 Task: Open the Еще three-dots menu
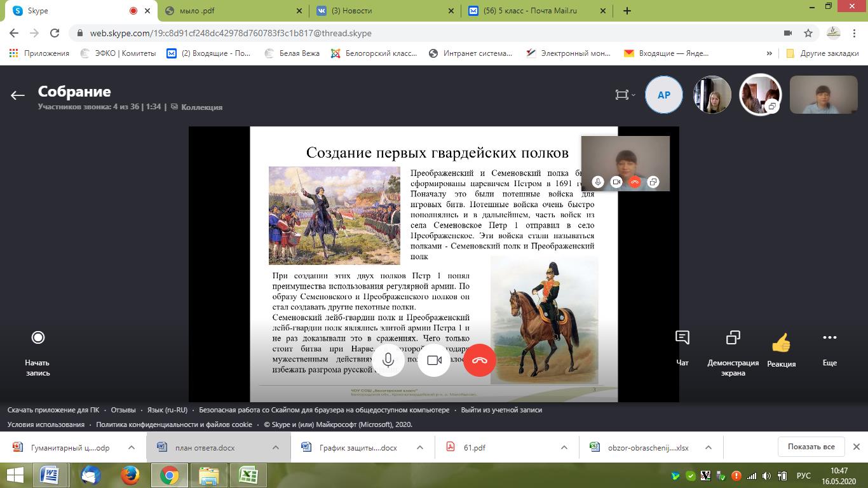(x=829, y=338)
